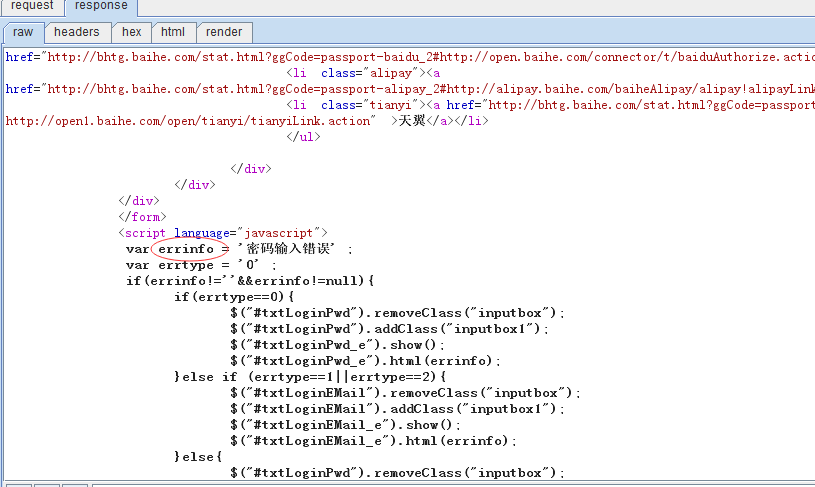Click the #txtLoginPwd_e show() line
815x487 pixels.
tap(338, 345)
